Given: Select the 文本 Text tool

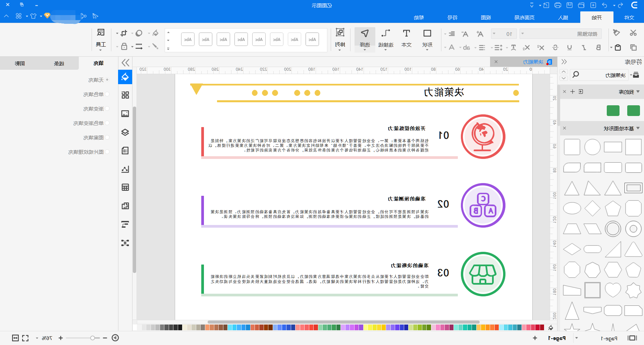Looking at the screenshot, I should click(407, 38).
